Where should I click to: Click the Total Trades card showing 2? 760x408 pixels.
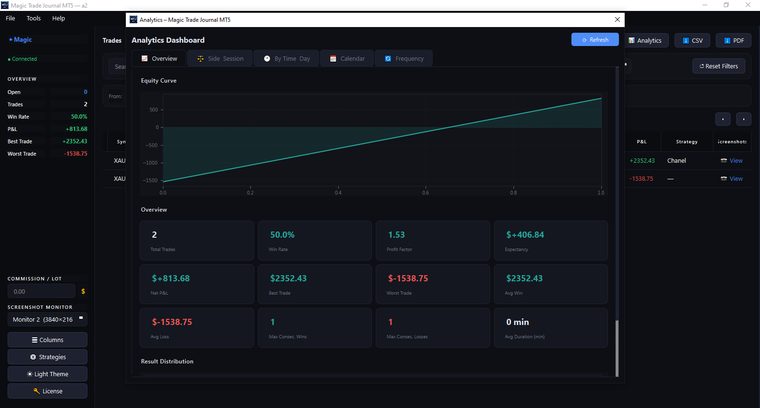pyautogui.click(x=197, y=240)
